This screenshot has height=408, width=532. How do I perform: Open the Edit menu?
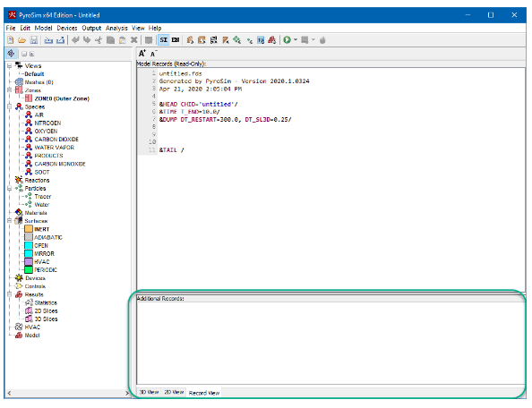[25, 28]
